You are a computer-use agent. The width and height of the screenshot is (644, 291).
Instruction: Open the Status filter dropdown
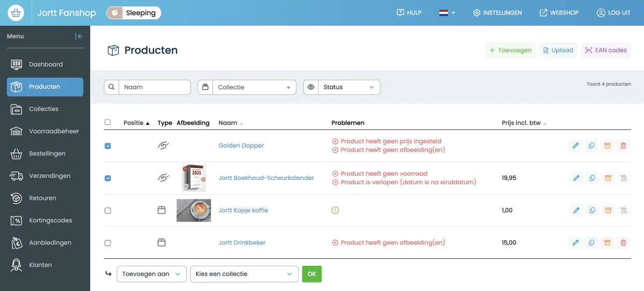[349, 87]
